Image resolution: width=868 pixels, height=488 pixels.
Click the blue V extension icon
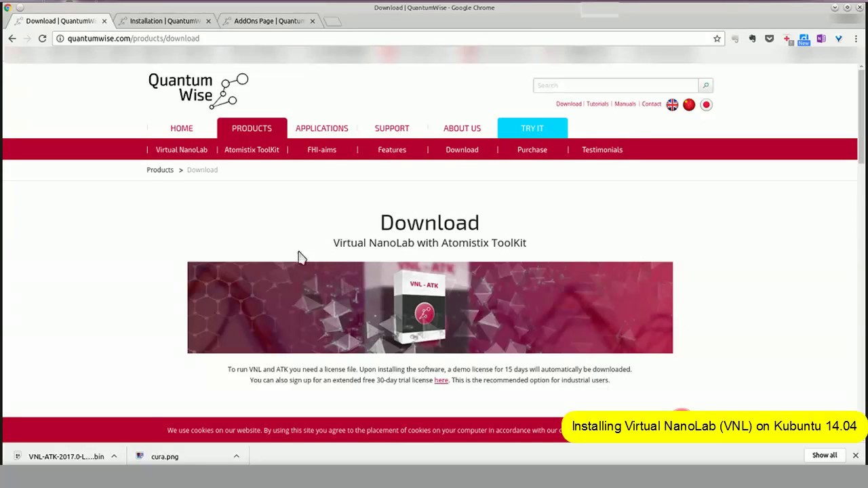(838, 39)
